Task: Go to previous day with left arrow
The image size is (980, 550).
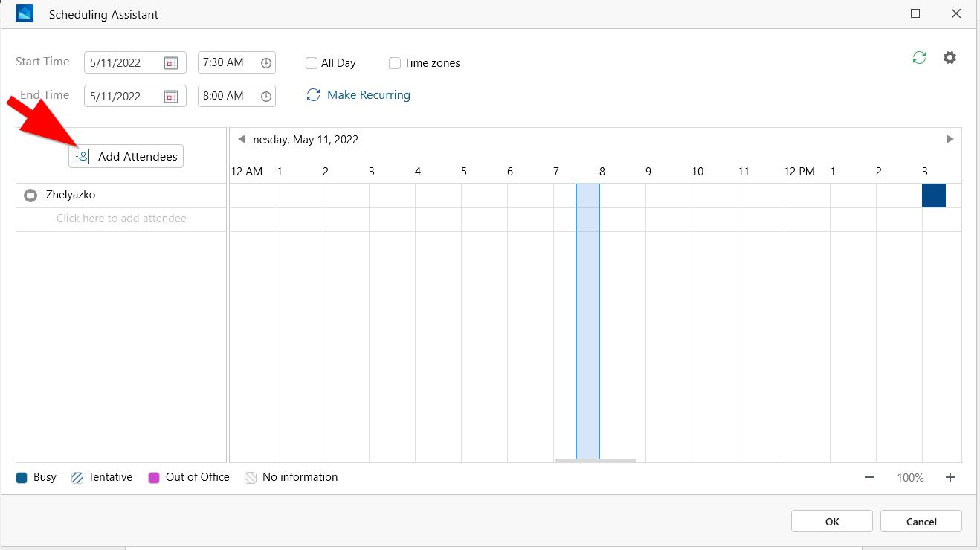Action: 242,139
